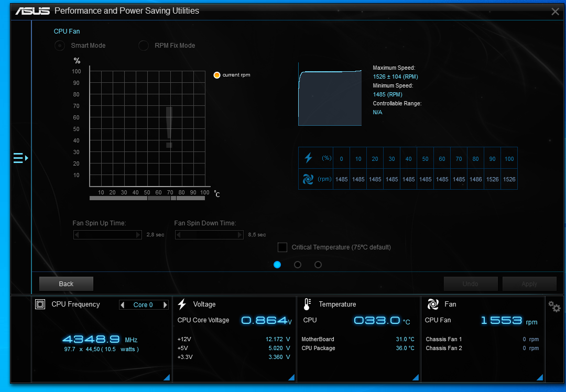The image size is (566, 392).
Task: Click the Back button
Action: (66, 284)
